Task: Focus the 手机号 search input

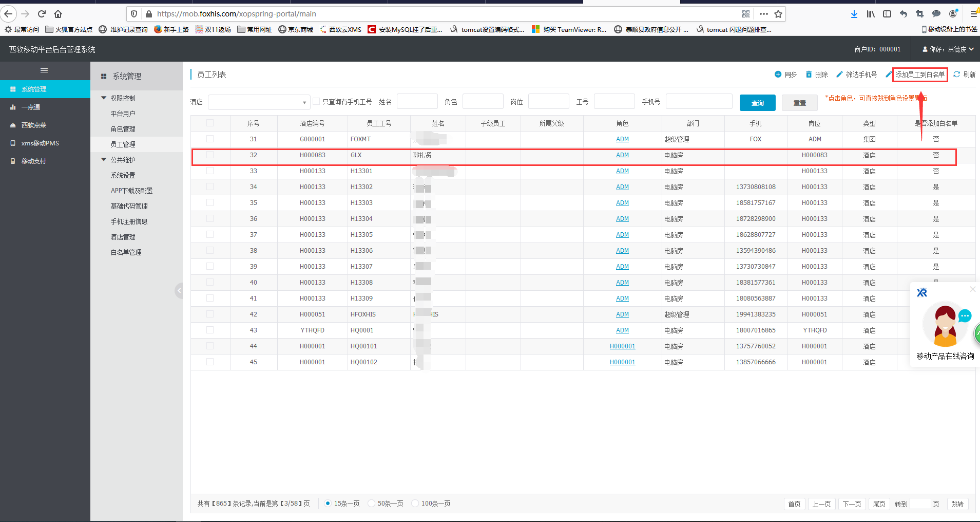Action: click(x=699, y=101)
